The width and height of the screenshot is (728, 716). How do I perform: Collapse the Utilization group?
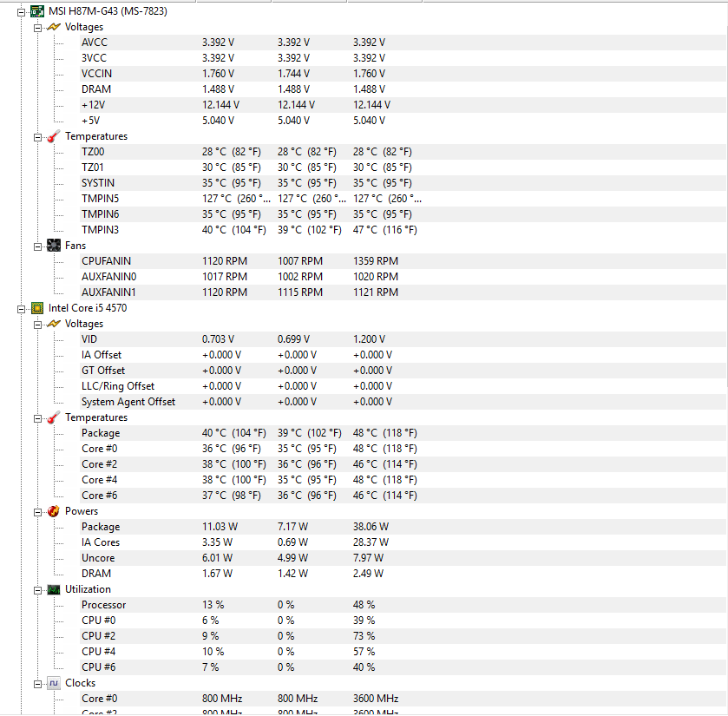(x=37, y=590)
